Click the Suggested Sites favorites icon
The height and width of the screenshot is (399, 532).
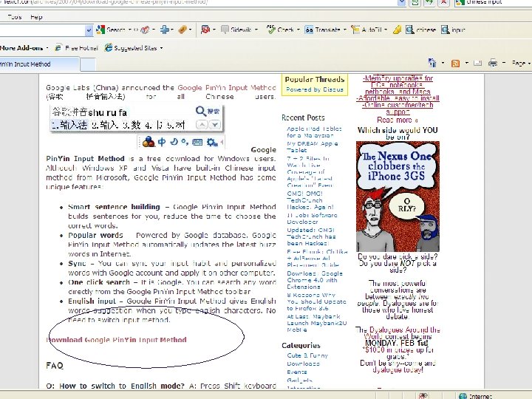point(108,48)
